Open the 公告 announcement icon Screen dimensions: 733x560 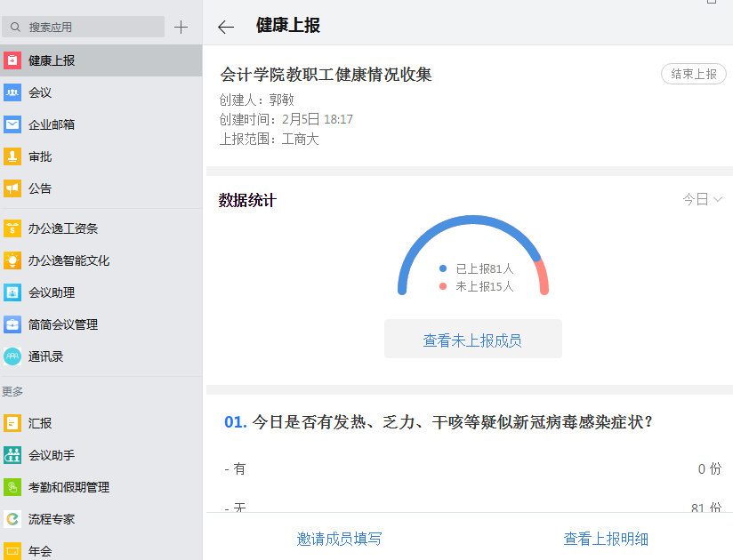coord(12,188)
